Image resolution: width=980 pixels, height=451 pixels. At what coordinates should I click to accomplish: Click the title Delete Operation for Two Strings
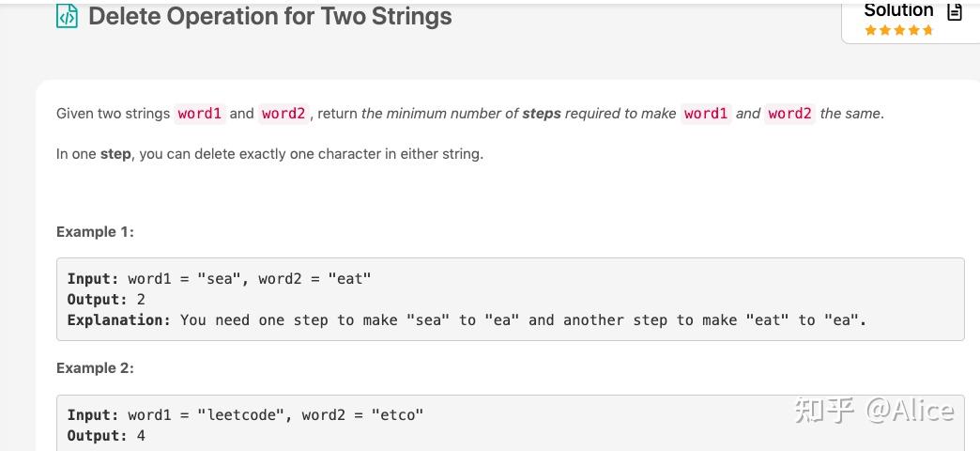pos(270,16)
